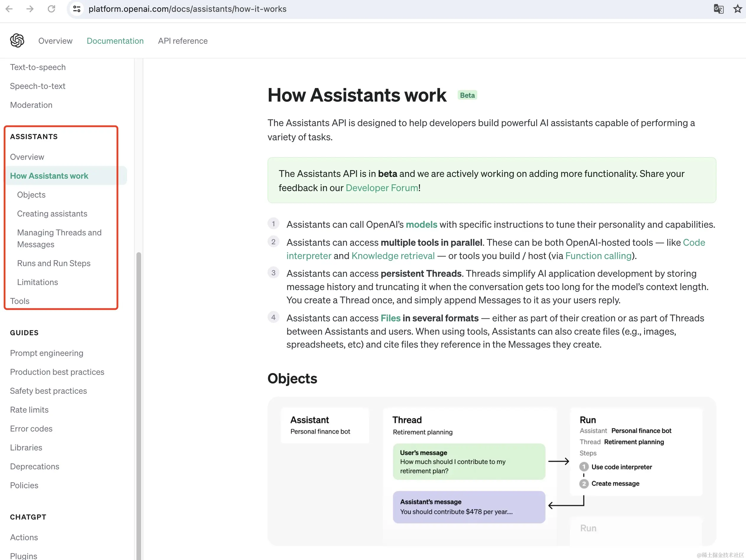Open Deprecations guide
The width and height of the screenshot is (746, 560).
[x=34, y=466]
